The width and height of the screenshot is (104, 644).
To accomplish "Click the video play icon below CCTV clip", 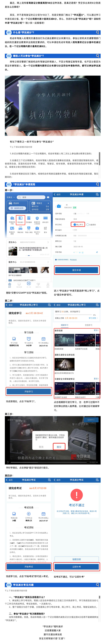I will [x=8, y=462].
